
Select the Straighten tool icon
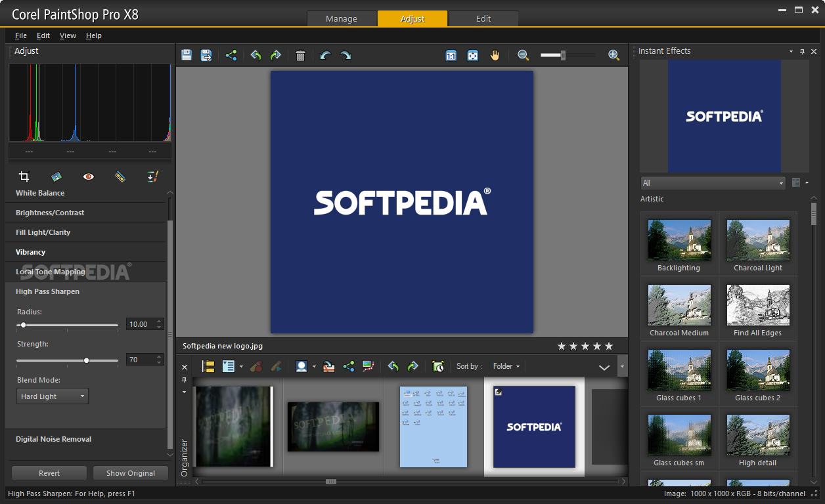pos(56,177)
